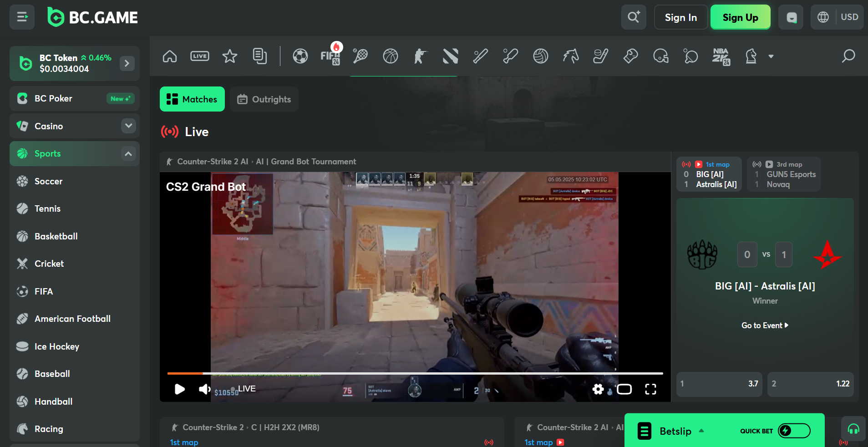This screenshot has width=868, height=447.
Task: Select the volleyball icon in sports bar
Action: pyautogui.click(x=541, y=56)
